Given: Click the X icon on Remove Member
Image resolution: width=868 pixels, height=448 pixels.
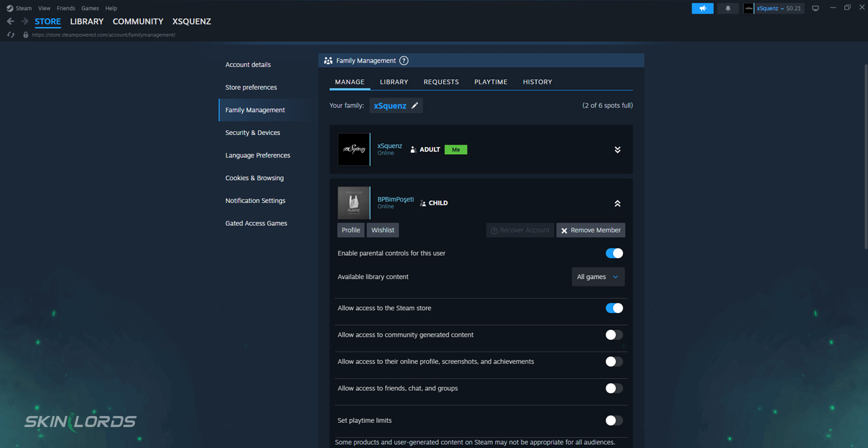Looking at the screenshot, I should [x=564, y=231].
